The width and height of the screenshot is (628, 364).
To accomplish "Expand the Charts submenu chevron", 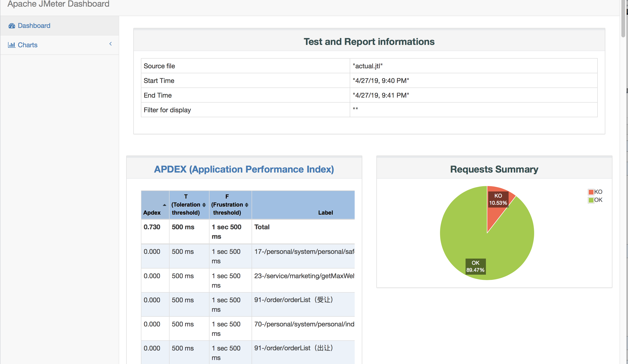I will pos(110,44).
